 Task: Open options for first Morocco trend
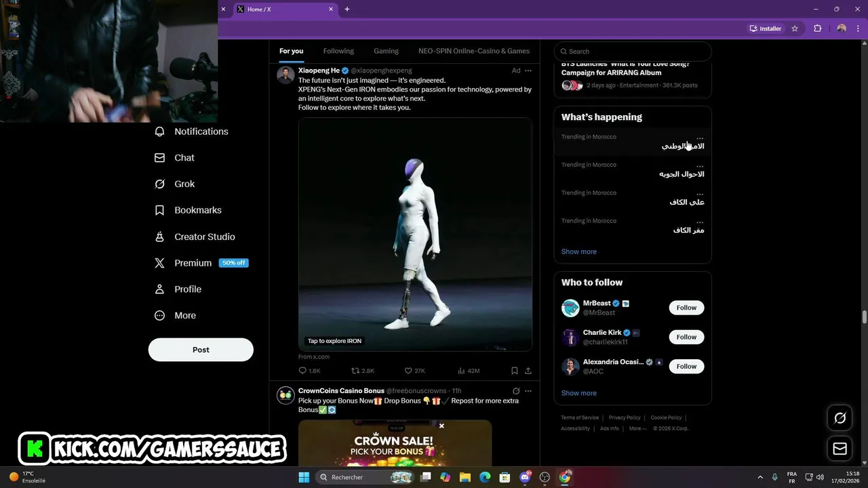[700, 138]
